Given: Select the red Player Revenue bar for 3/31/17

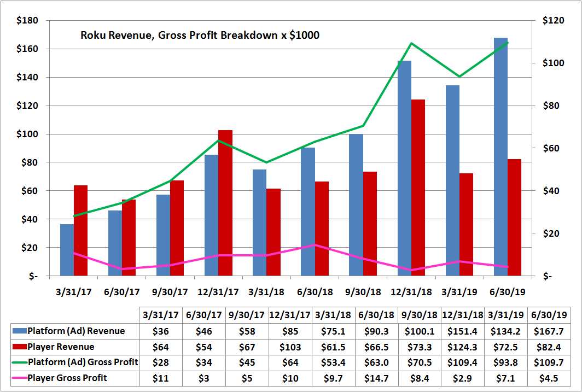Looking at the screenshot, I should 80,230.
